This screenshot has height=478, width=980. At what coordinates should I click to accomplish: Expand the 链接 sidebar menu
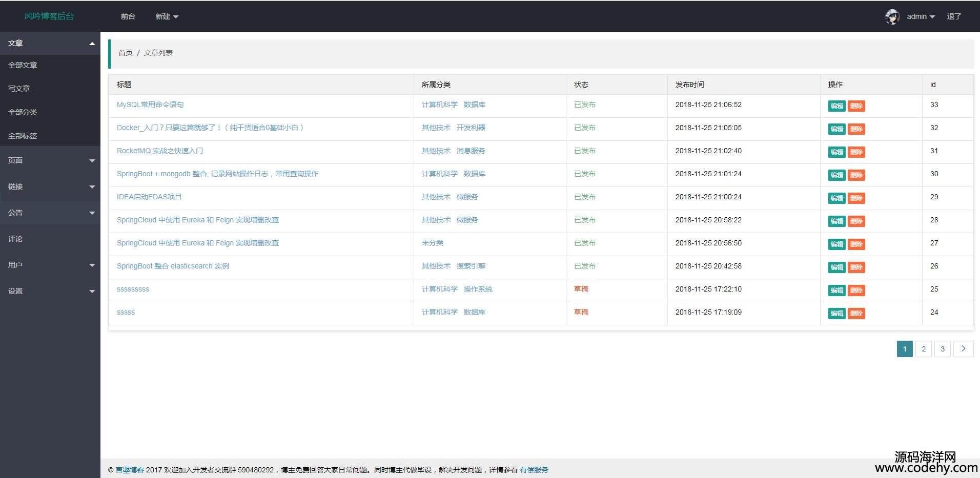pyautogui.click(x=50, y=186)
